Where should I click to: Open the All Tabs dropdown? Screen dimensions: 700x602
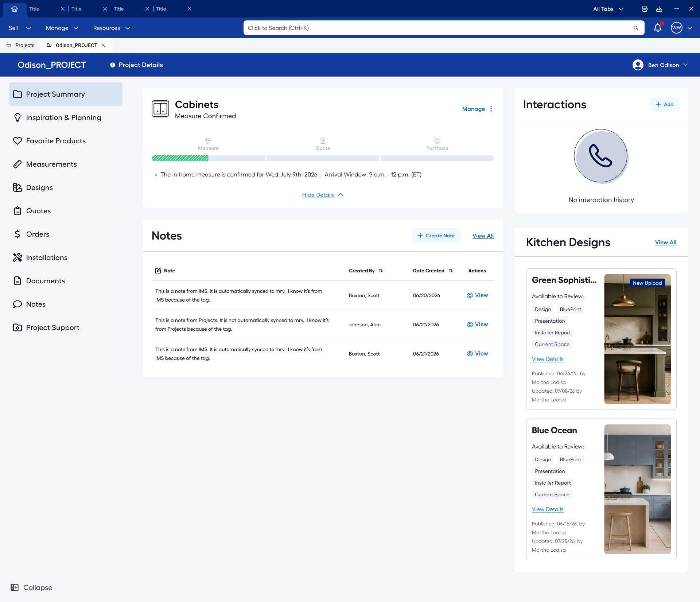608,9
